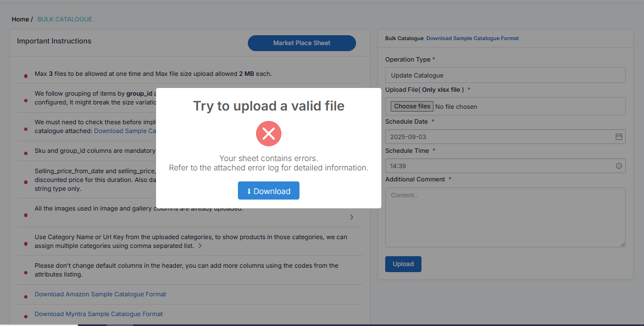Click the Schedule Time value 14:39
This screenshot has width=644, height=326.
(x=399, y=165)
